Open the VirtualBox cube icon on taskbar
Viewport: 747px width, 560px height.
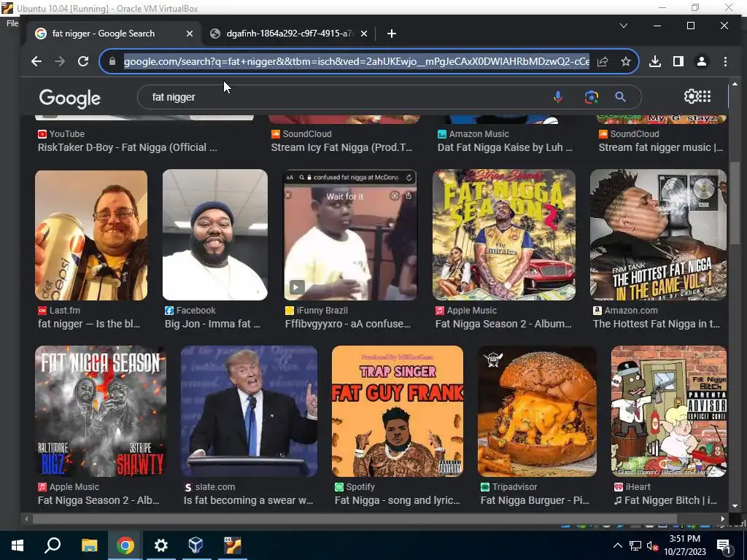[x=196, y=545]
